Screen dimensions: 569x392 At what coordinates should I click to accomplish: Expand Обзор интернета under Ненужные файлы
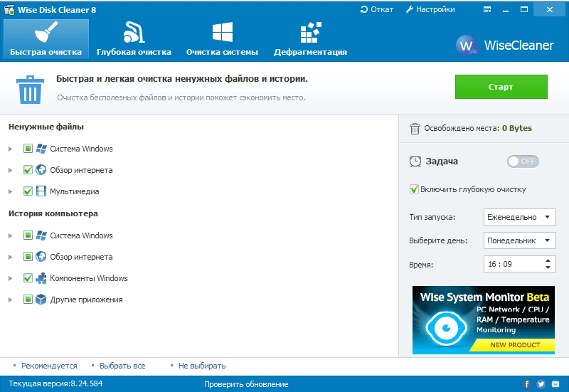[x=11, y=170]
